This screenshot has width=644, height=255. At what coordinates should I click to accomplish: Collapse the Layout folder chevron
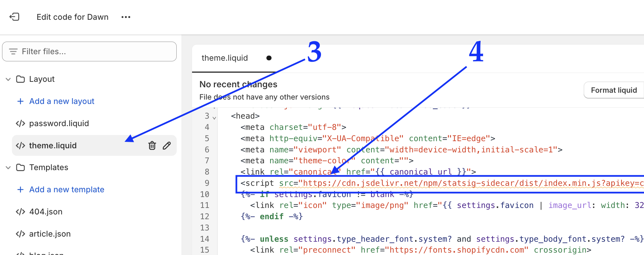(x=8, y=79)
